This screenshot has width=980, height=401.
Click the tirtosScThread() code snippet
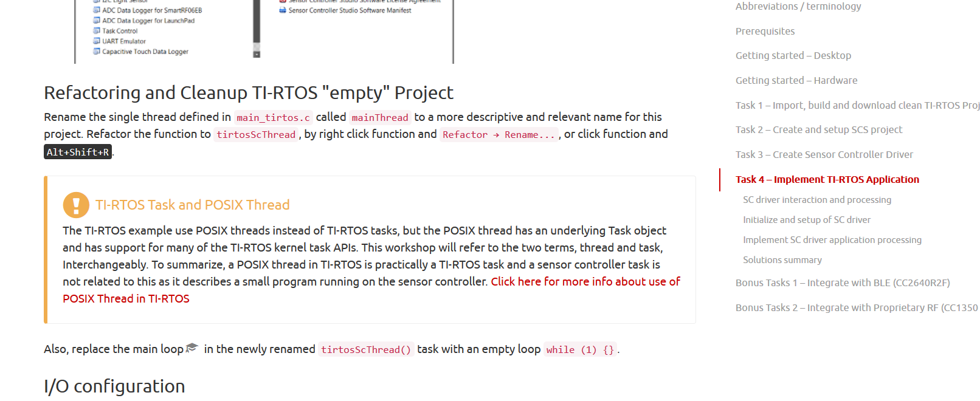point(366,349)
